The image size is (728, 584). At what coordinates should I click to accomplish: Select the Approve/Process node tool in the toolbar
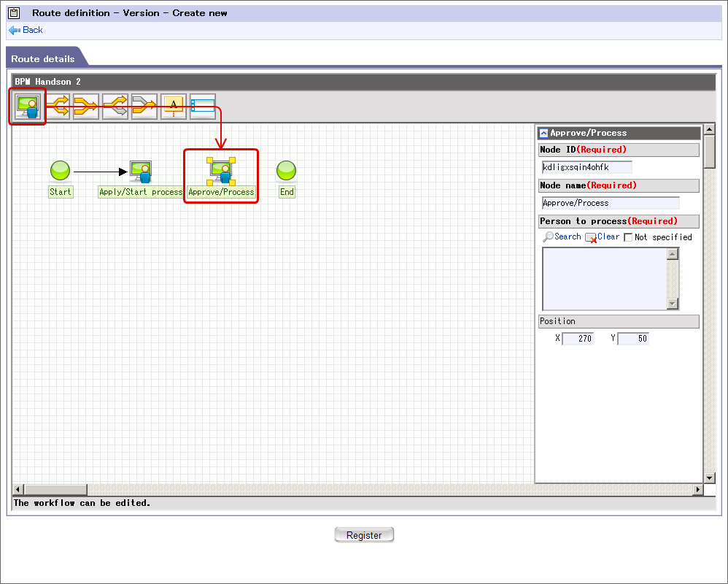coord(28,107)
